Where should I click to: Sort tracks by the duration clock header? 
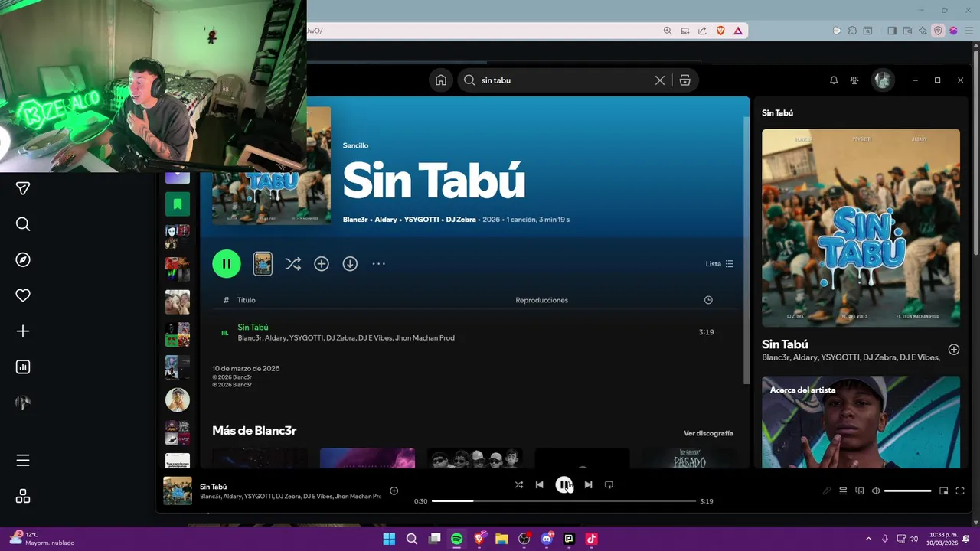point(708,300)
